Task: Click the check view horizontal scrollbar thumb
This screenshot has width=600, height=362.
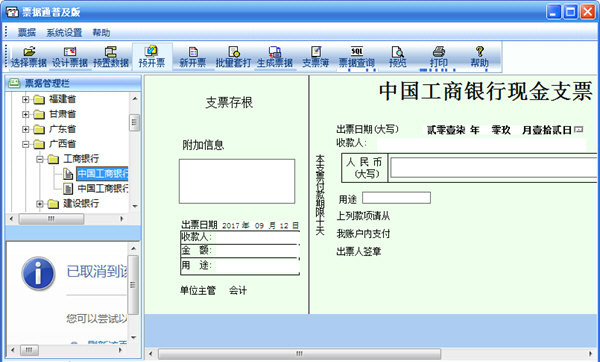Action: [x=299, y=354]
